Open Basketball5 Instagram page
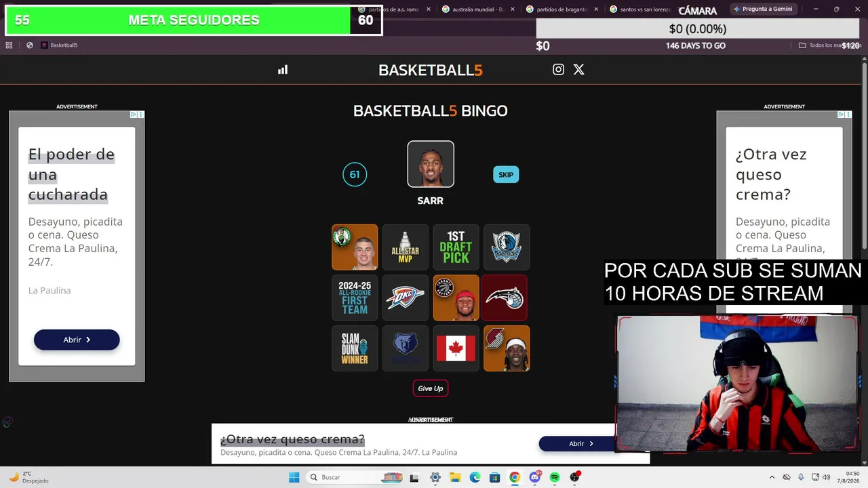This screenshot has height=488, width=868. pyautogui.click(x=558, y=69)
